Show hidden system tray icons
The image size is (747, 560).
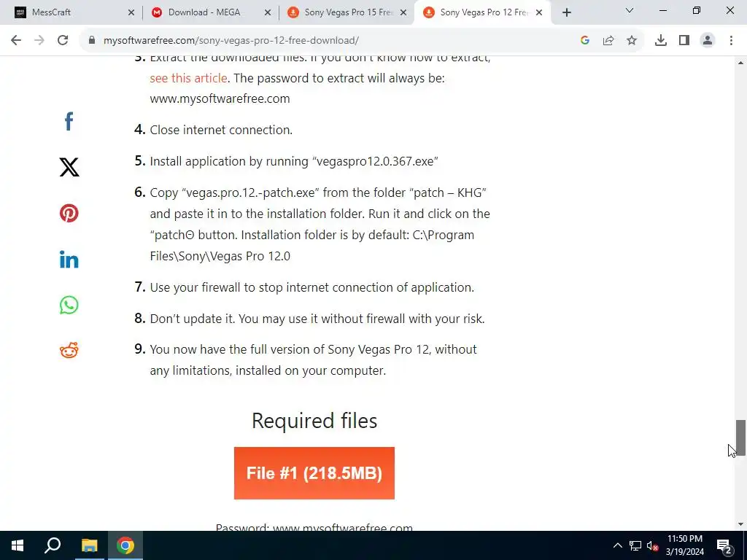coord(617,545)
